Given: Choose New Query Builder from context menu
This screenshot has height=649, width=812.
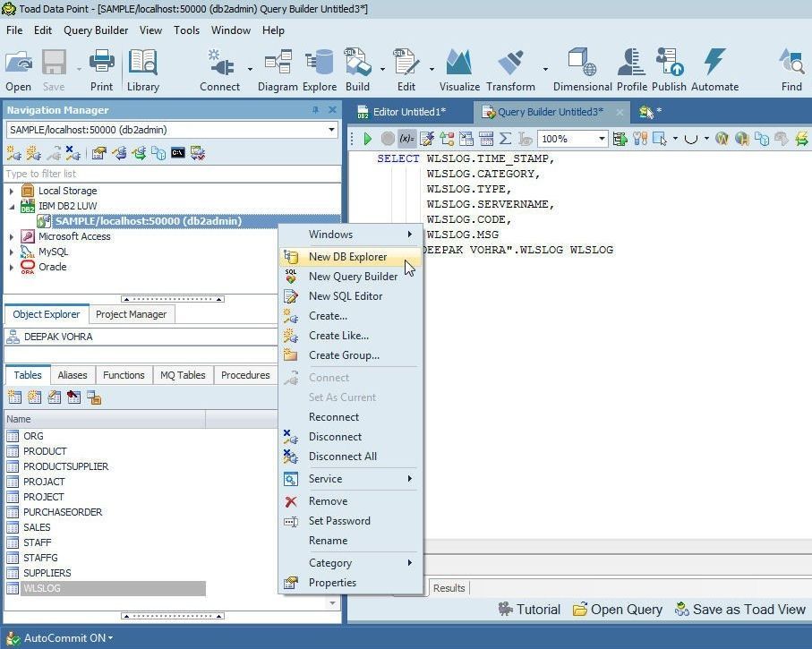Looking at the screenshot, I should (x=351, y=277).
